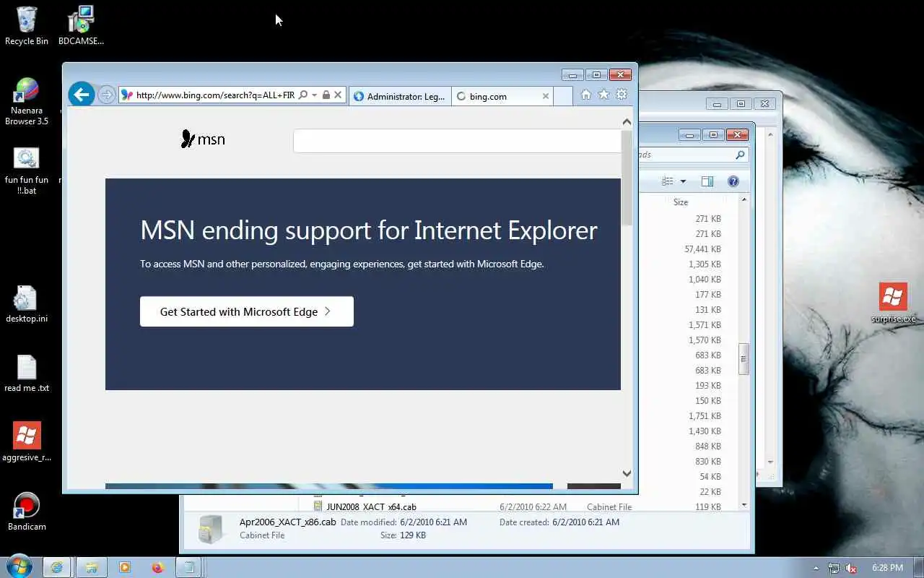This screenshot has height=578, width=924.
Task: Select the desktop.ini file icon
Action: (27, 304)
